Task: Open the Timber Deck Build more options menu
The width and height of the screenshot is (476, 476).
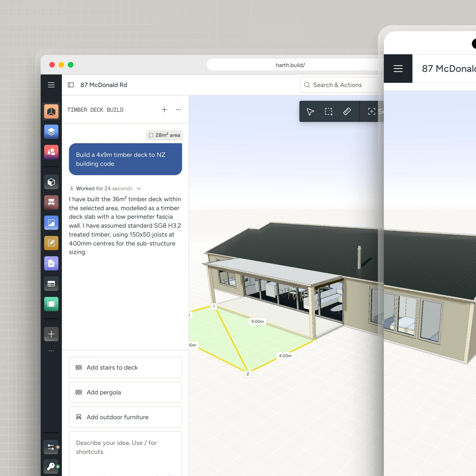Action: coord(179,110)
